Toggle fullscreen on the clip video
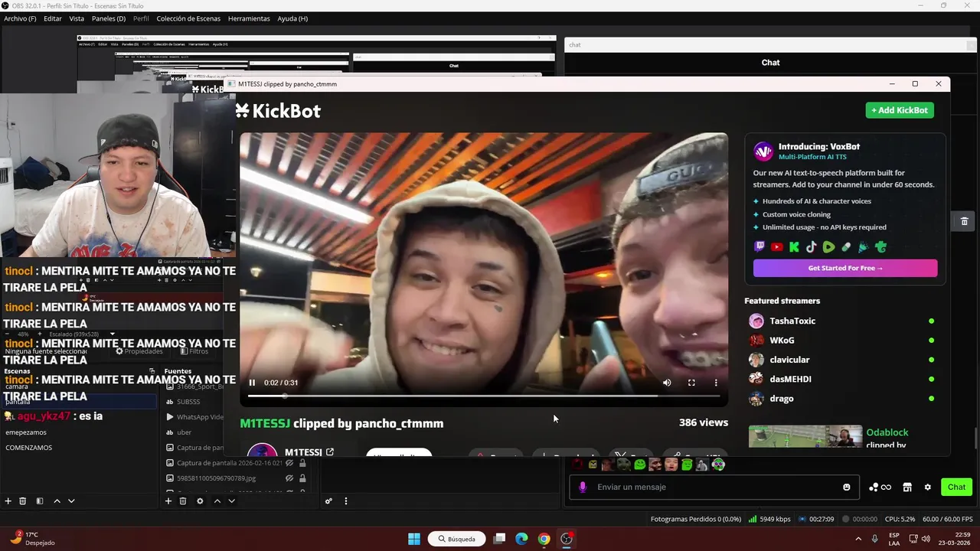980x551 pixels. 691,383
